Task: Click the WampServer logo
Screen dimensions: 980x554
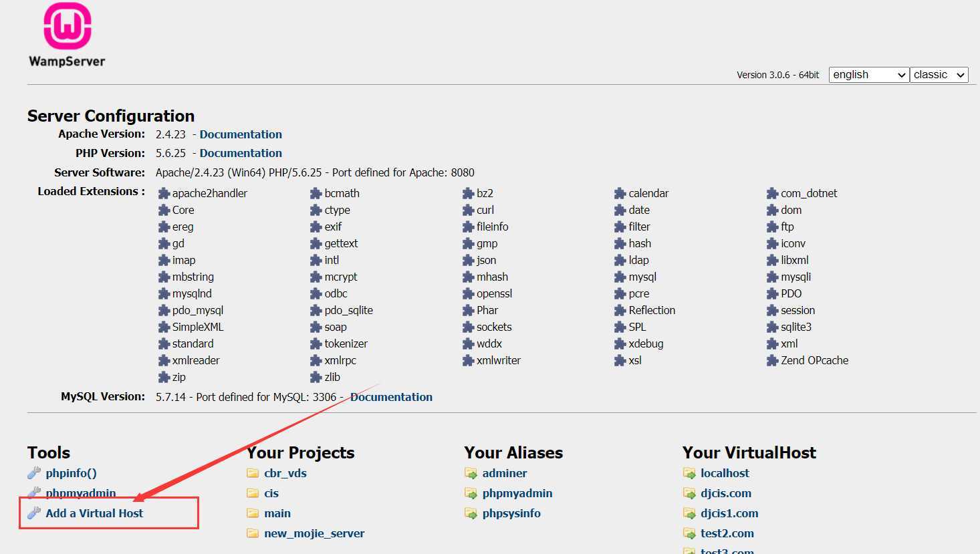Action: [67, 35]
